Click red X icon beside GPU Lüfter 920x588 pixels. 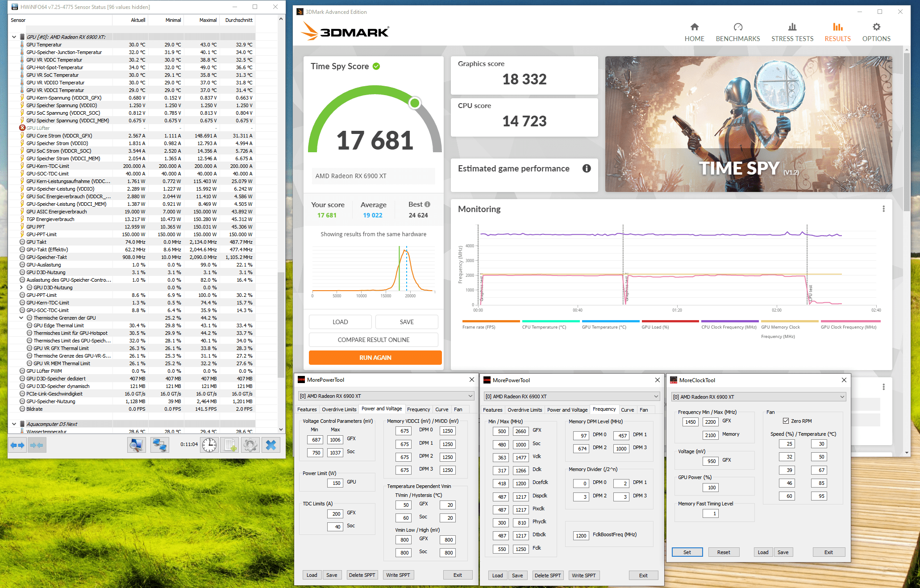pyautogui.click(x=22, y=128)
